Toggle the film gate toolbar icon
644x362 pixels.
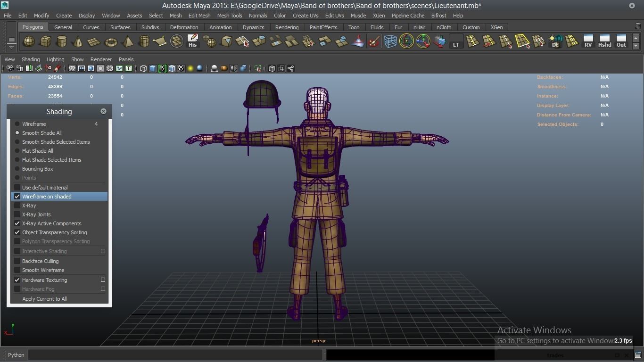[82, 69]
